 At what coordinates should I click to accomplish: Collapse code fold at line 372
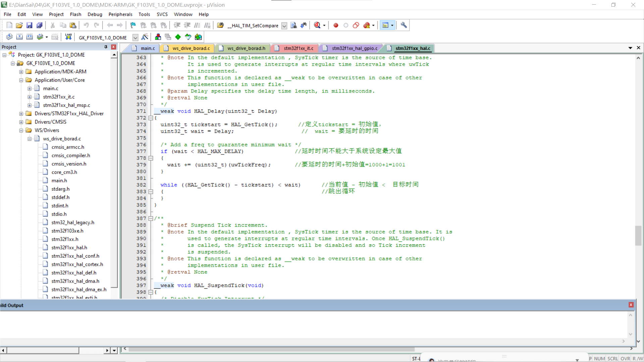[151, 118]
